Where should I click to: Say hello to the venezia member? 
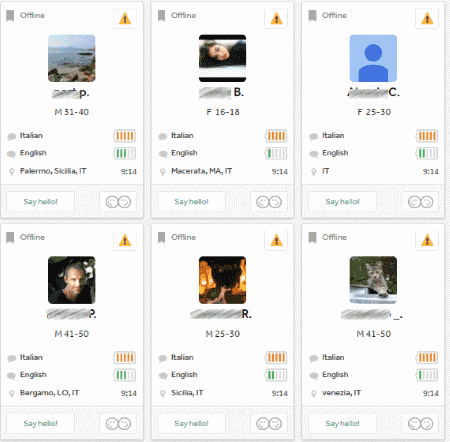(342, 424)
